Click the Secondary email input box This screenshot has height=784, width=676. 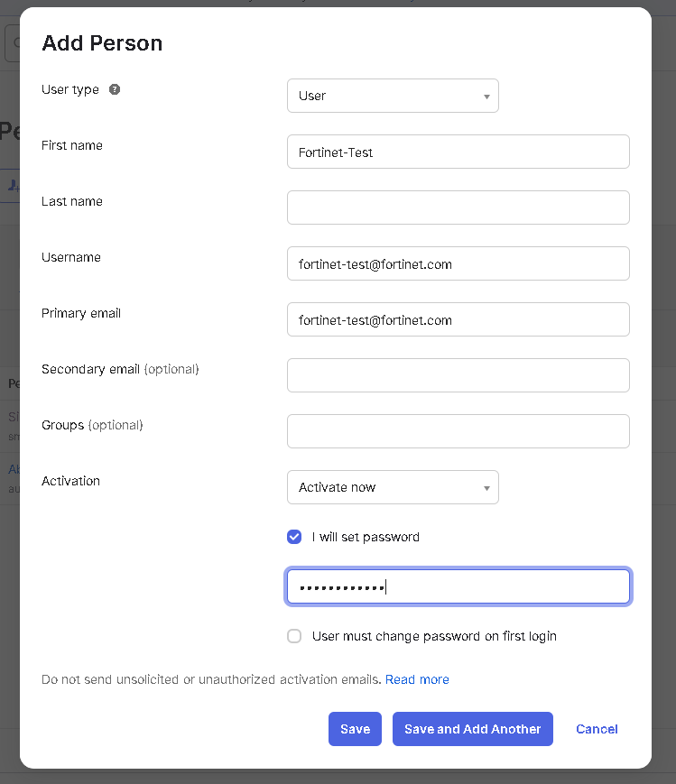tap(458, 375)
